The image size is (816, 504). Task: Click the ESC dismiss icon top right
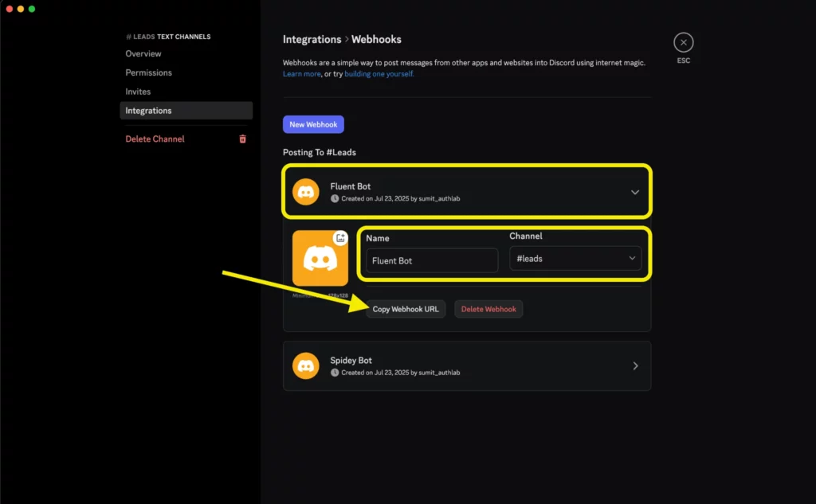683,43
